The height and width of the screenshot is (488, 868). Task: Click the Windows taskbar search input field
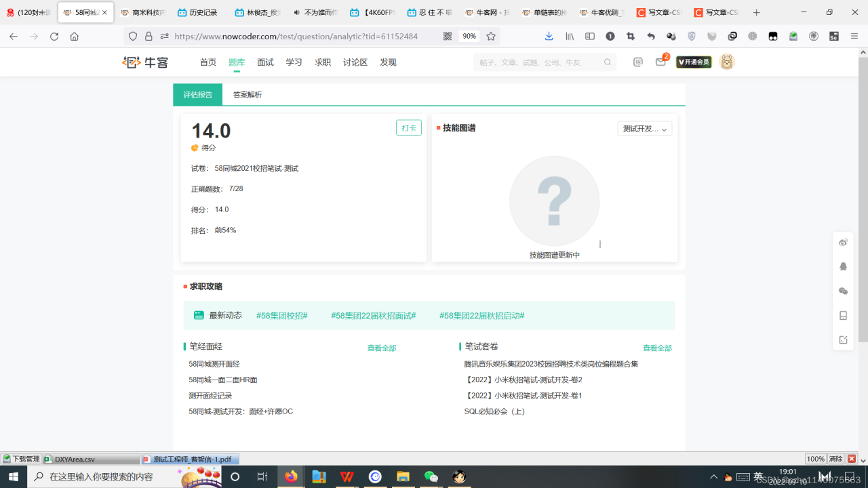pos(102,476)
